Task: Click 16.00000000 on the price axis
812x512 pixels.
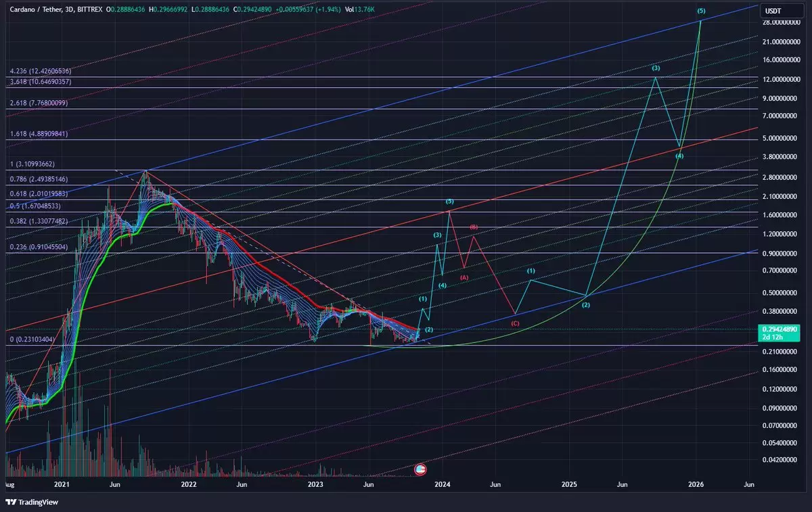Action: [x=782, y=60]
